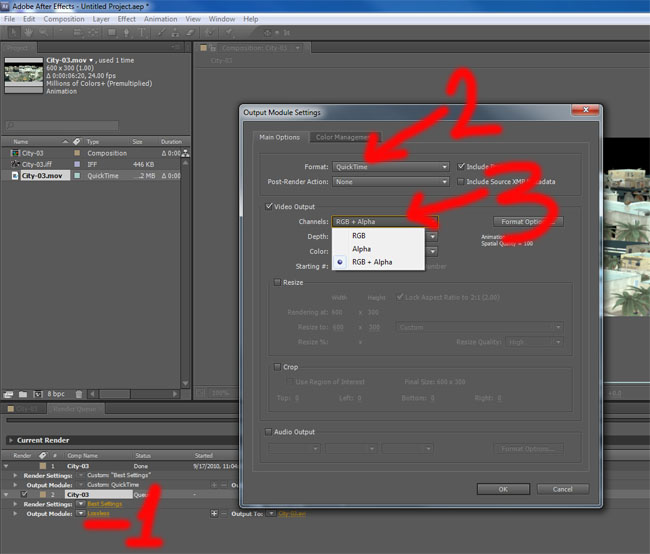Image resolution: width=650 pixels, height=554 pixels.
Task: Click the City-03.mov thumbnail preview
Action: point(24,75)
